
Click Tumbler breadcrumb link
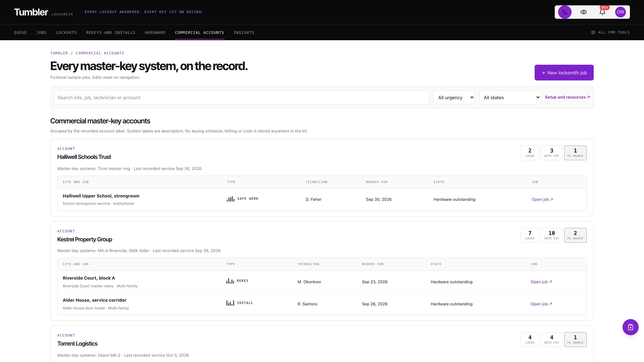pos(59,53)
